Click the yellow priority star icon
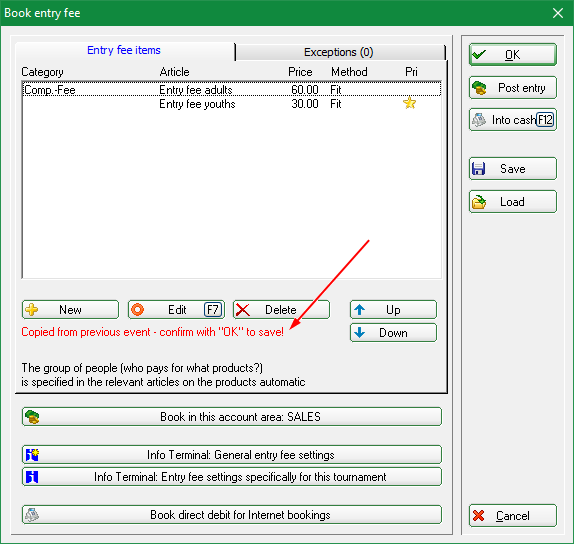Image resolution: width=574 pixels, height=544 pixels. tap(409, 103)
